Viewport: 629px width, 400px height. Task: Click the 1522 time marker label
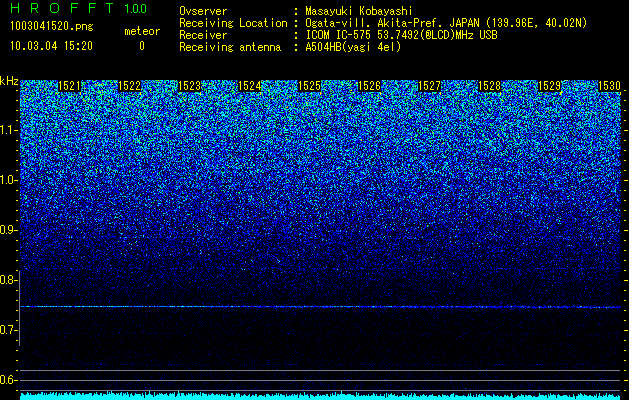[x=130, y=86]
